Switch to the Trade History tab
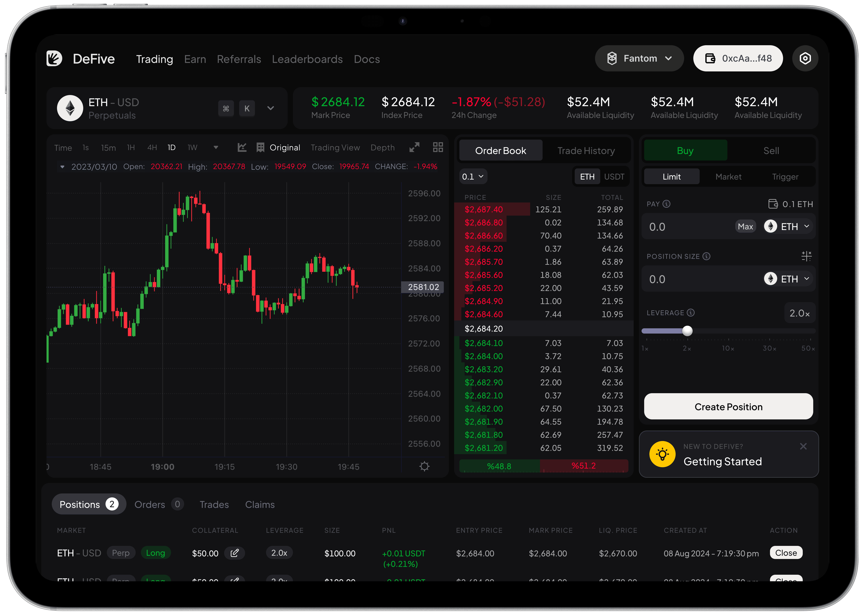The image size is (865, 616). 586,151
